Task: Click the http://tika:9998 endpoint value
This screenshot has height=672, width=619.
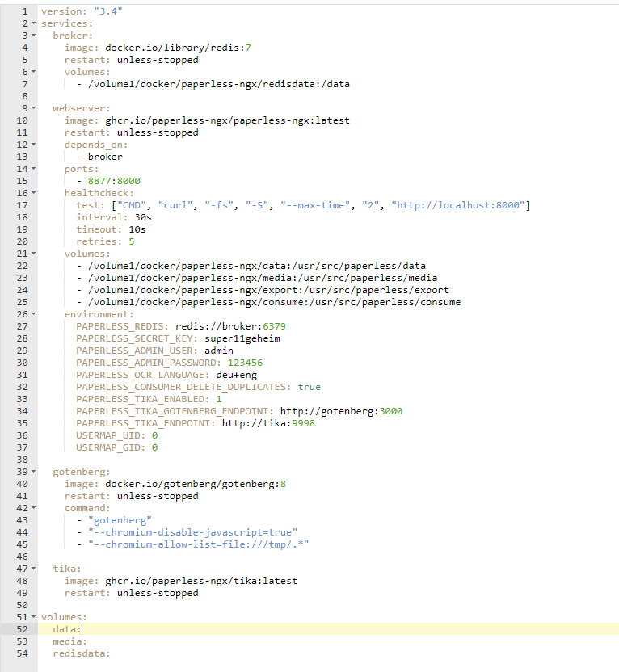Action: 268,423
